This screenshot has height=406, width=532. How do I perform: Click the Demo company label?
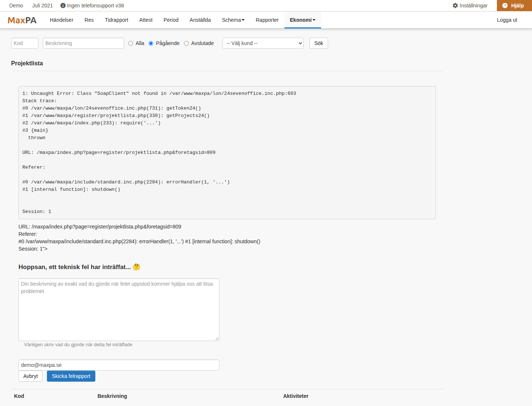coord(16,6)
